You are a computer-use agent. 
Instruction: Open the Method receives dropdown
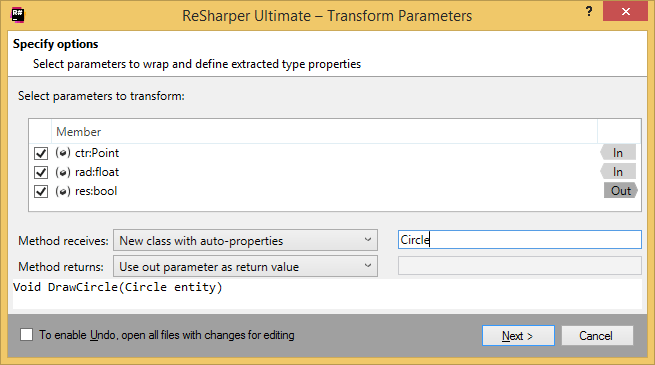[245, 240]
